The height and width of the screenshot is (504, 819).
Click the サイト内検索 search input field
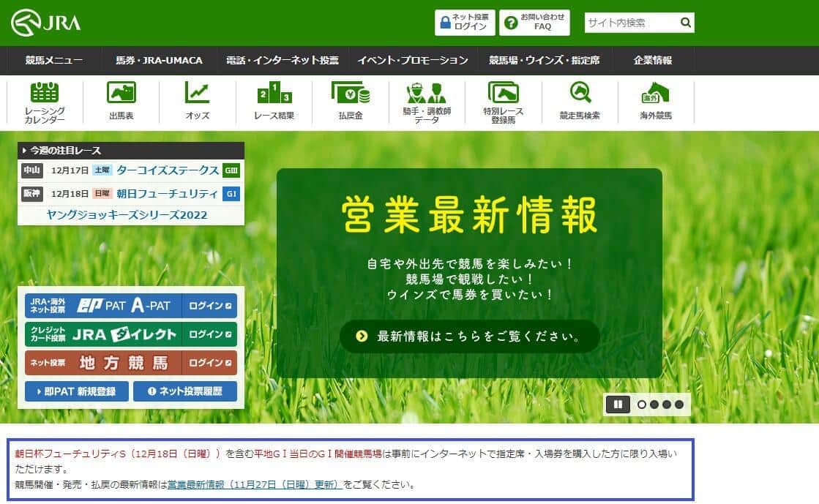coord(629,23)
